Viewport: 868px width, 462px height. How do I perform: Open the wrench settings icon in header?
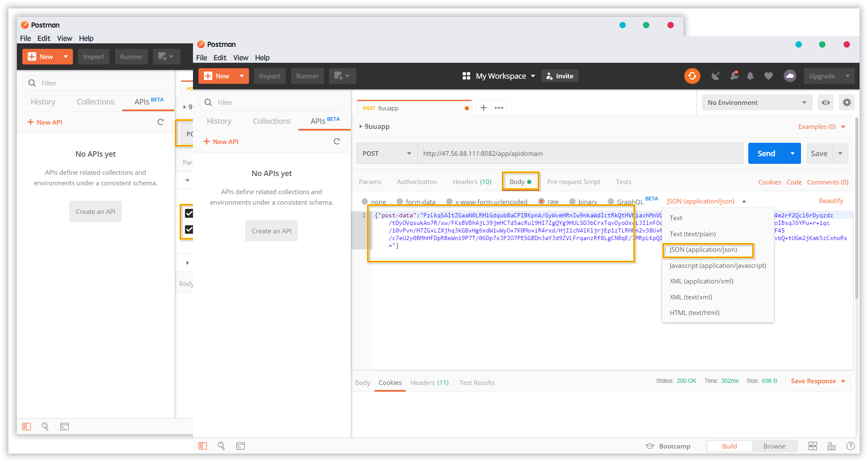(x=734, y=76)
